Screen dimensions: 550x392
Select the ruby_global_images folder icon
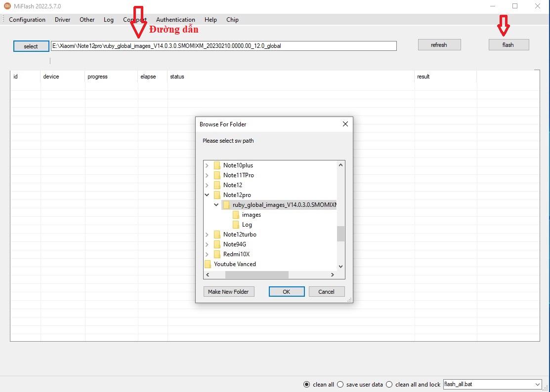click(x=227, y=204)
